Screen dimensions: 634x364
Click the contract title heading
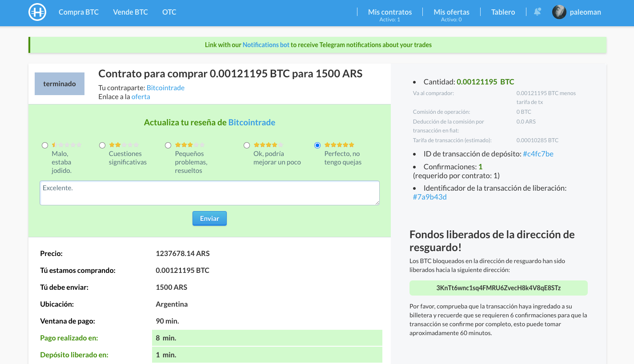(230, 74)
